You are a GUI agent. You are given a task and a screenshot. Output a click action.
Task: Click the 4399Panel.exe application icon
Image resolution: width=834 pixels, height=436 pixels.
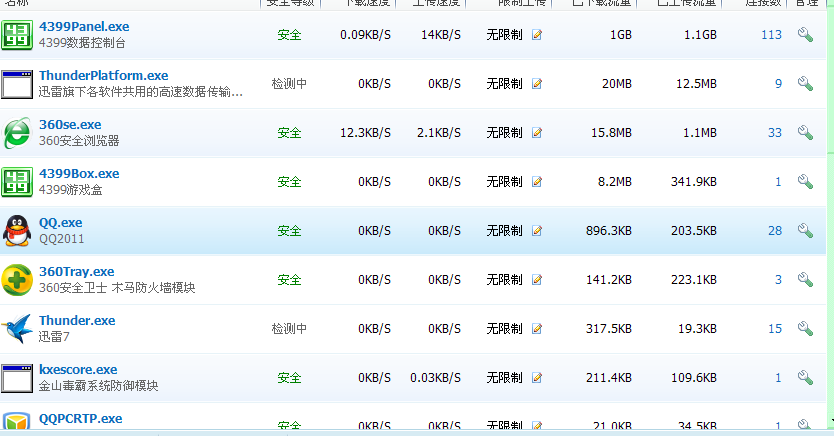(x=17, y=34)
